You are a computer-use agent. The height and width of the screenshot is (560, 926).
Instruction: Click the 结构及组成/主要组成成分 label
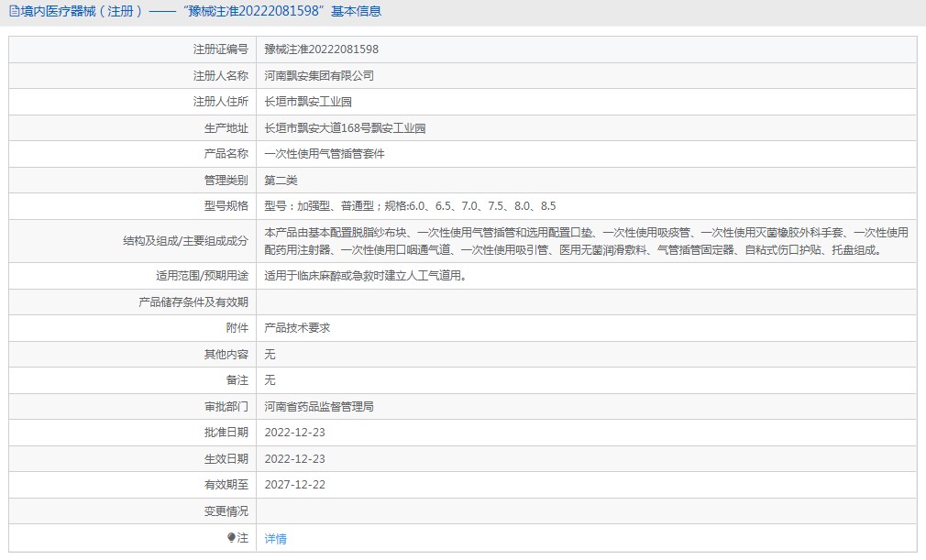coord(185,241)
